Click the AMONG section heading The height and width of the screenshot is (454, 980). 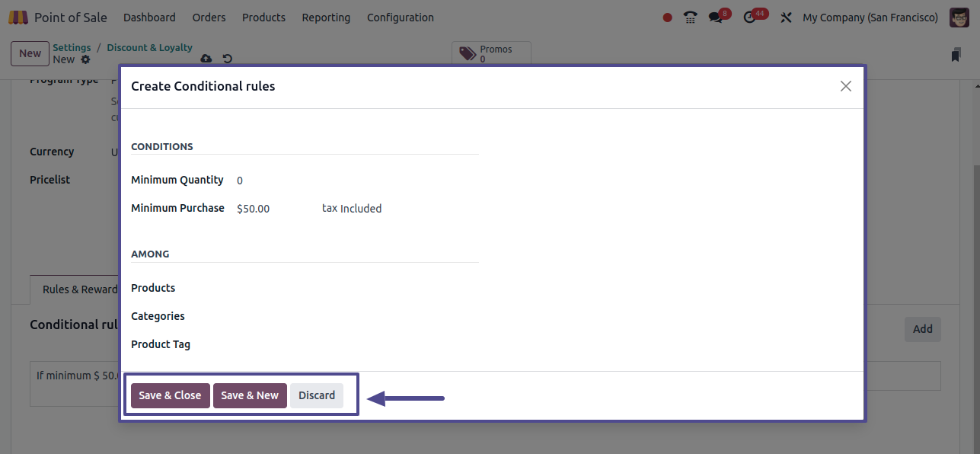[150, 254]
